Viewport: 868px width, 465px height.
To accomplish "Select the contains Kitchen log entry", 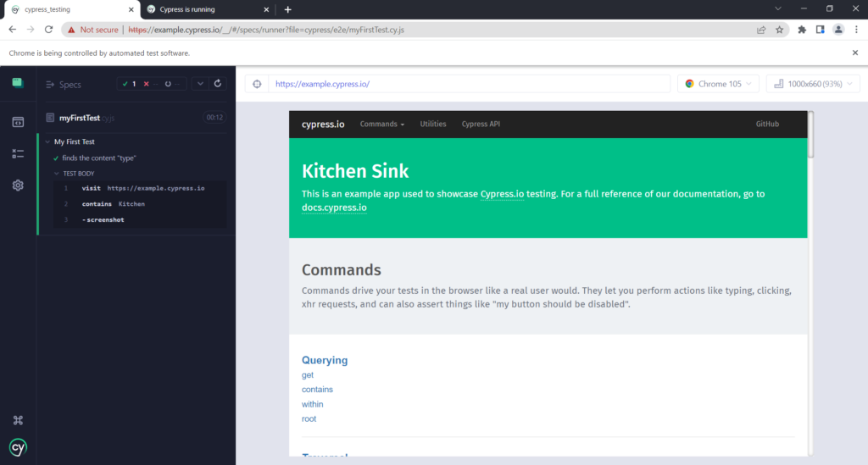I will (x=140, y=204).
